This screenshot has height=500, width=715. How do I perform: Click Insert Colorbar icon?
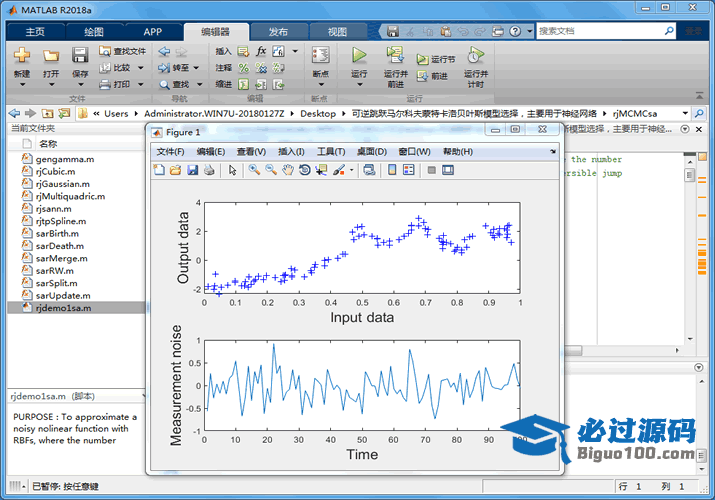(x=392, y=170)
